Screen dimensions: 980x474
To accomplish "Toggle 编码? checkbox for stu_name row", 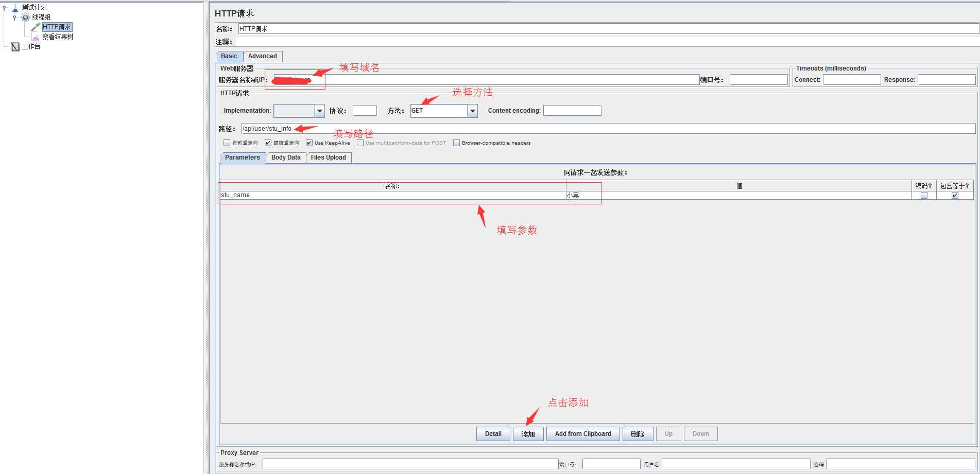I will tap(924, 196).
